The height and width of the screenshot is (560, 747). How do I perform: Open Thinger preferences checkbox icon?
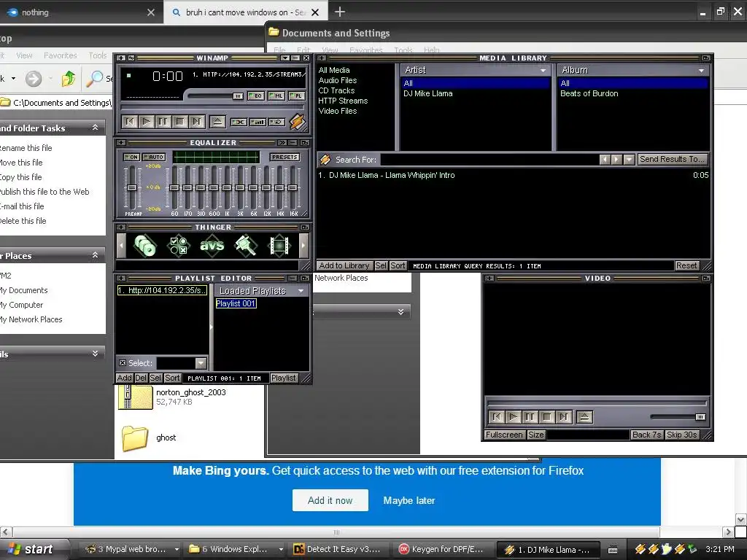pyautogui.click(x=179, y=246)
